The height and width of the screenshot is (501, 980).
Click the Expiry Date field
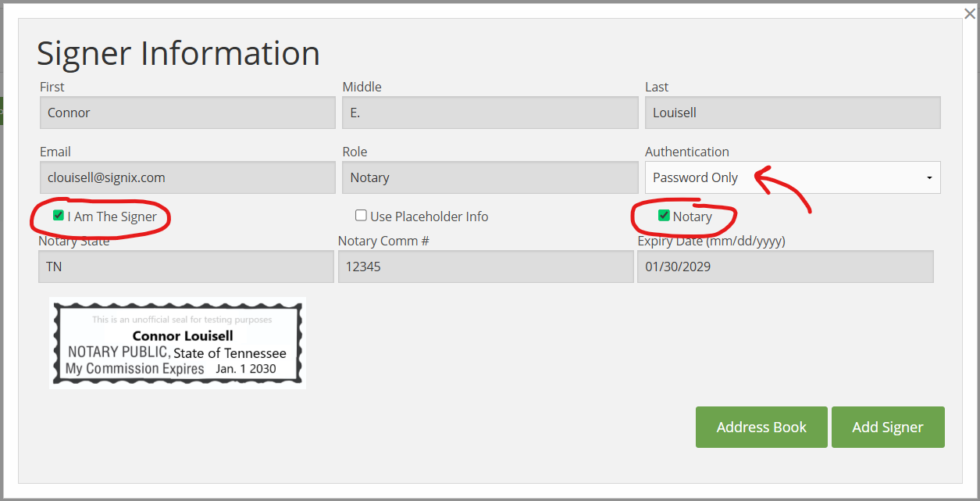tap(785, 267)
